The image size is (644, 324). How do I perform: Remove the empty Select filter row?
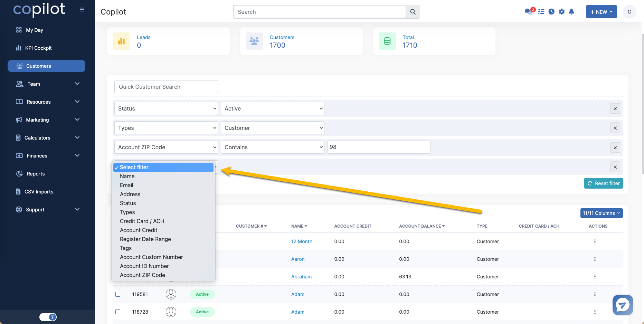pos(615,167)
